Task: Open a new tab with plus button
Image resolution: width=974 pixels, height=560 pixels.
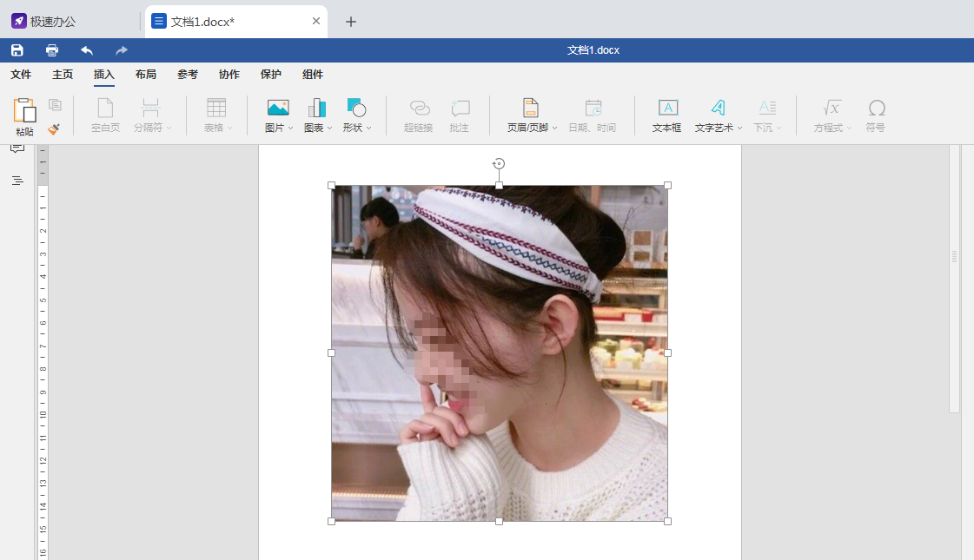Action: (351, 22)
